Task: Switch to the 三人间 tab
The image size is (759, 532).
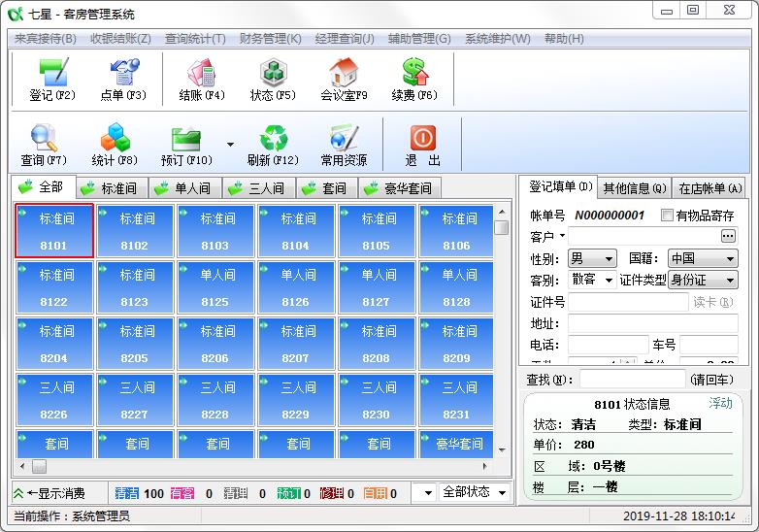Action: [x=258, y=188]
